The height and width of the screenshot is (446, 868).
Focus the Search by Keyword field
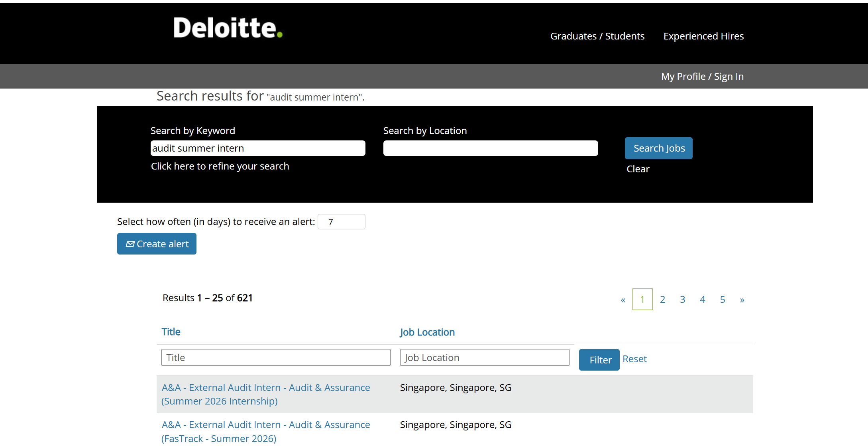tap(258, 148)
